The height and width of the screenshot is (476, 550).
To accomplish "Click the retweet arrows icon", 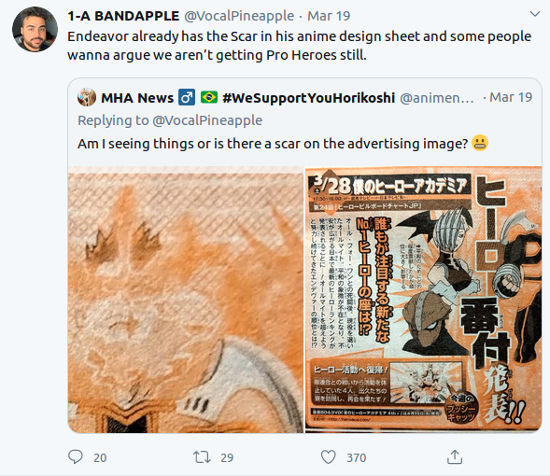I will point(202,457).
